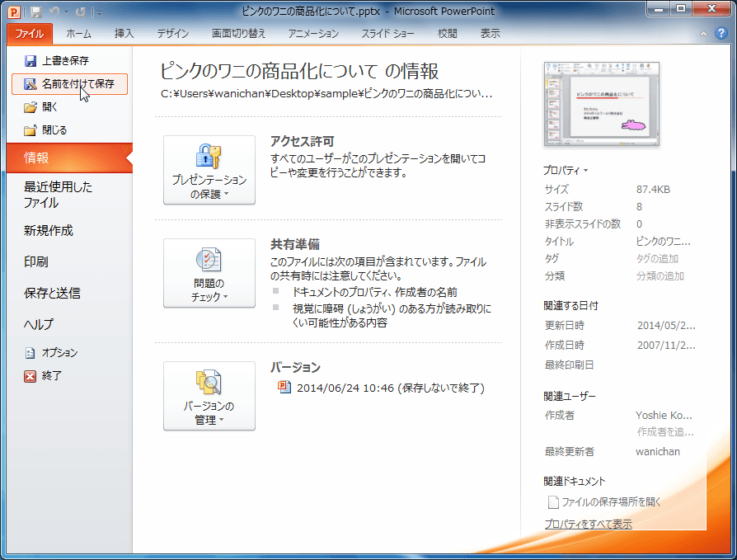Screen dimensions: 737x560
Task: Click the 上書き保存 floppy disk icon
Action: coord(30,61)
